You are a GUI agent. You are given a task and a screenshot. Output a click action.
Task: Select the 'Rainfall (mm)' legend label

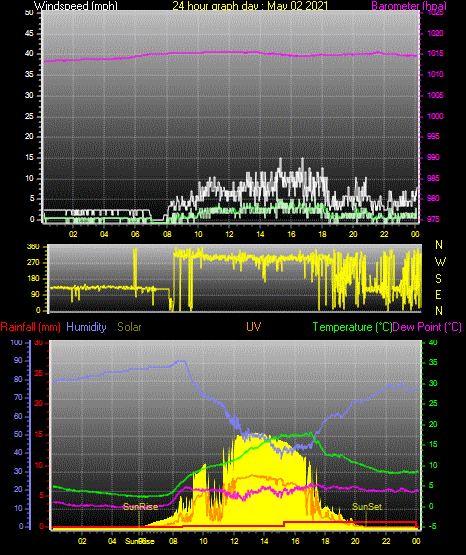coord(30,327)
